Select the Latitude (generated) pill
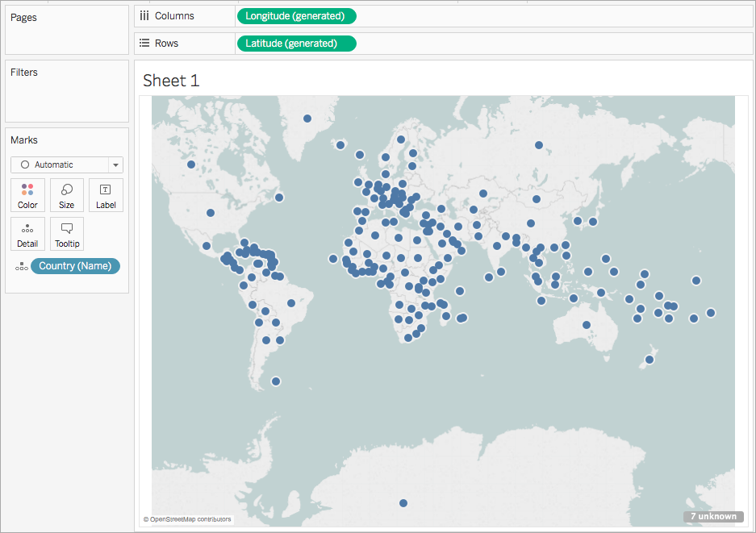 [x=297, y=44]
